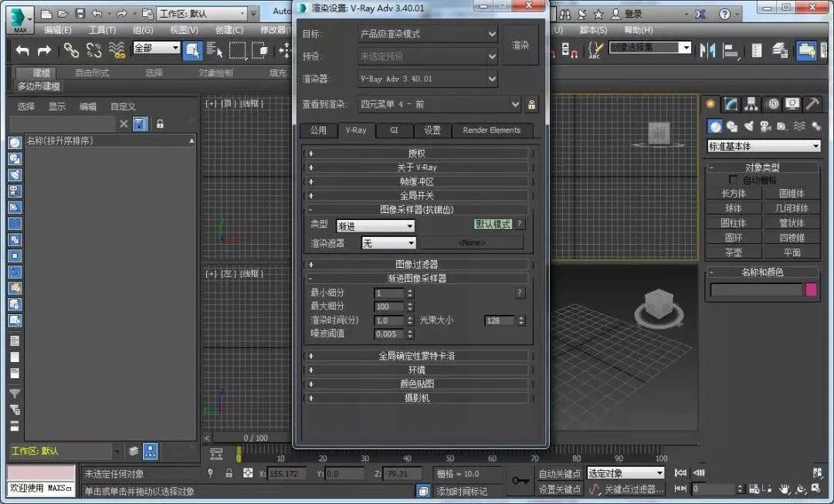Click the 最大细分 value field

[x=390, y=306]
